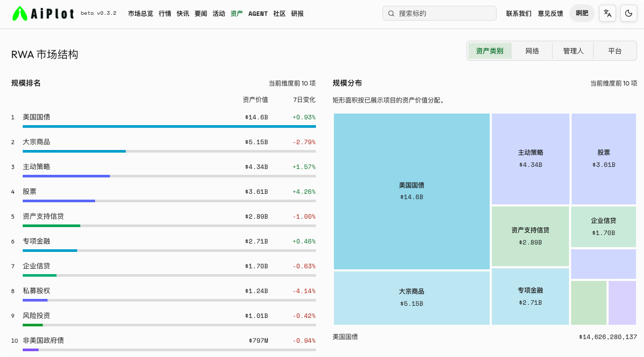Select 企业信贷 in the ranking list

[36, 266]
